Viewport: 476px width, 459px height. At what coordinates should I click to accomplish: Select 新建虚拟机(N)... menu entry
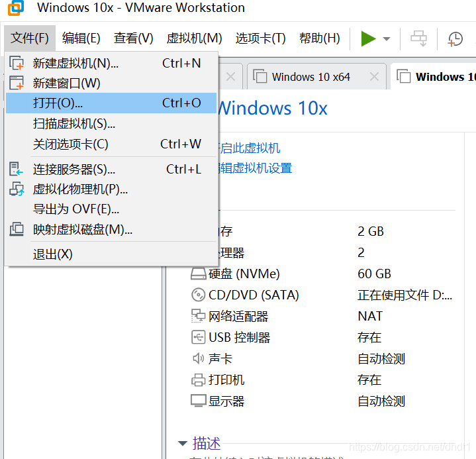pos(111,63)
